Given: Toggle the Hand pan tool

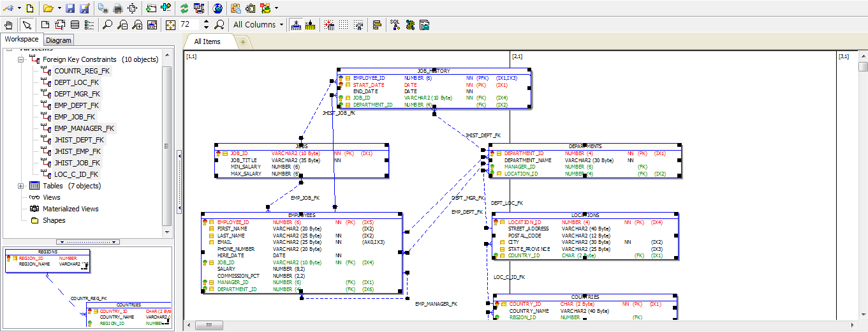Looking at the screenshot, I should coord(9,25).
